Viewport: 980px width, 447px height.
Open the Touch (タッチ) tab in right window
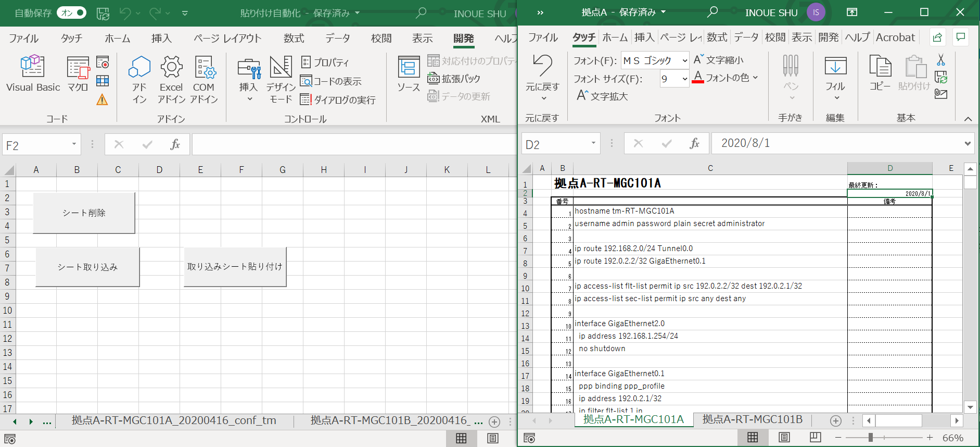[x=584, y=38]
